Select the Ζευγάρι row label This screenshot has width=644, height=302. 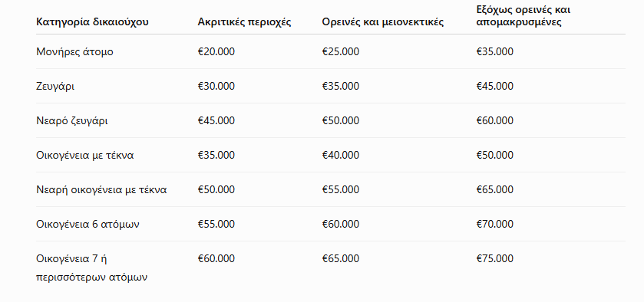tap(55, 86)
